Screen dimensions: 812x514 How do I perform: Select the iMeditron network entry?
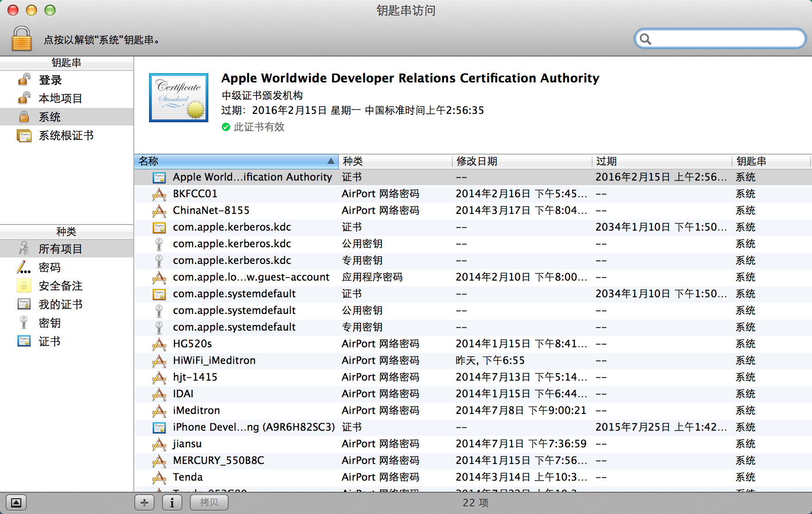pyautogui.click(x=196, y=410)
